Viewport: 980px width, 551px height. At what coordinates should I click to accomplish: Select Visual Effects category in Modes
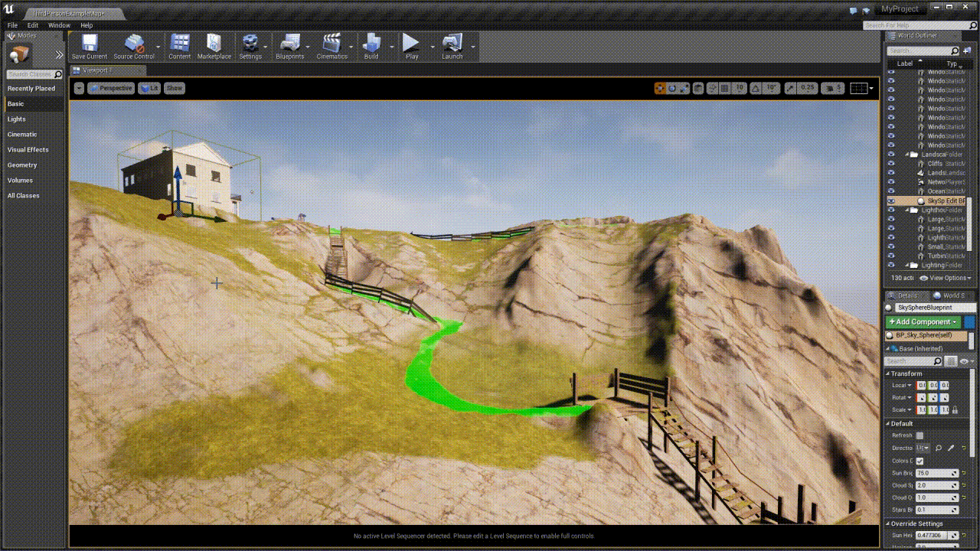coord(28,150)
